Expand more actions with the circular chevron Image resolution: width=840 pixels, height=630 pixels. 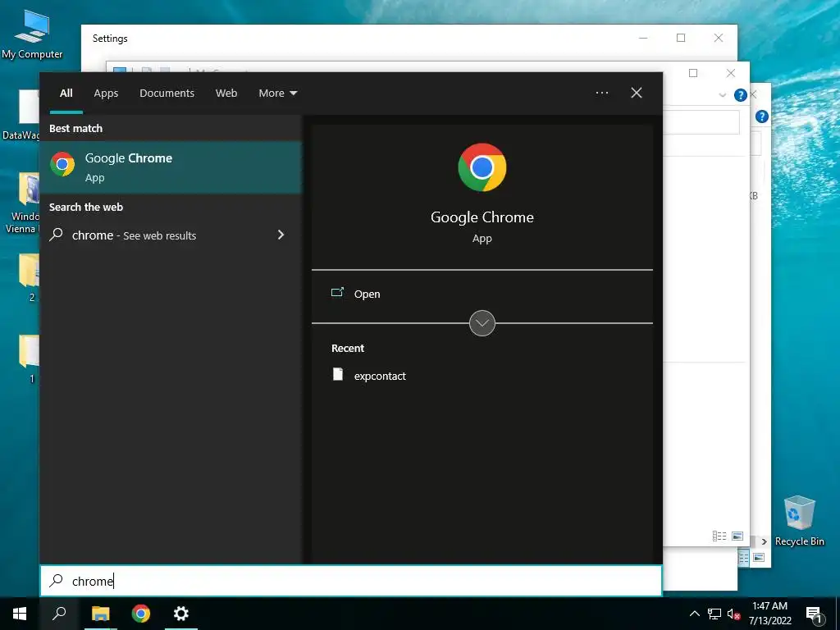point(482,323)
